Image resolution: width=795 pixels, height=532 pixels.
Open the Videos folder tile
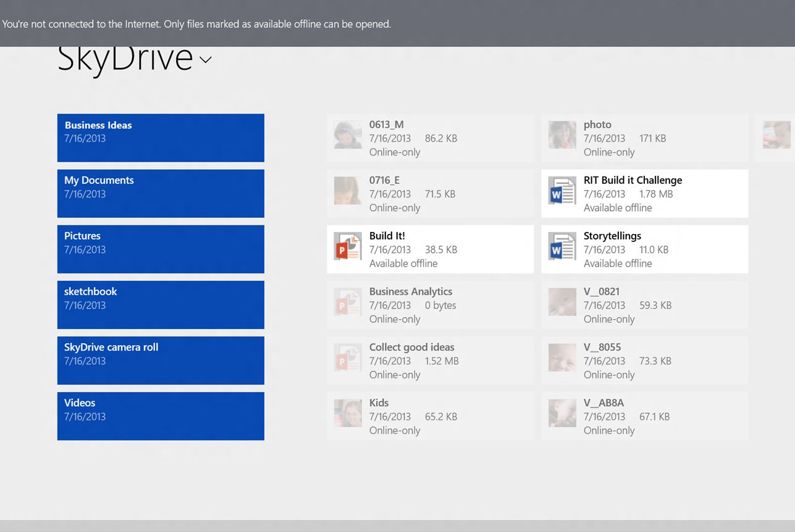[161, 416]
